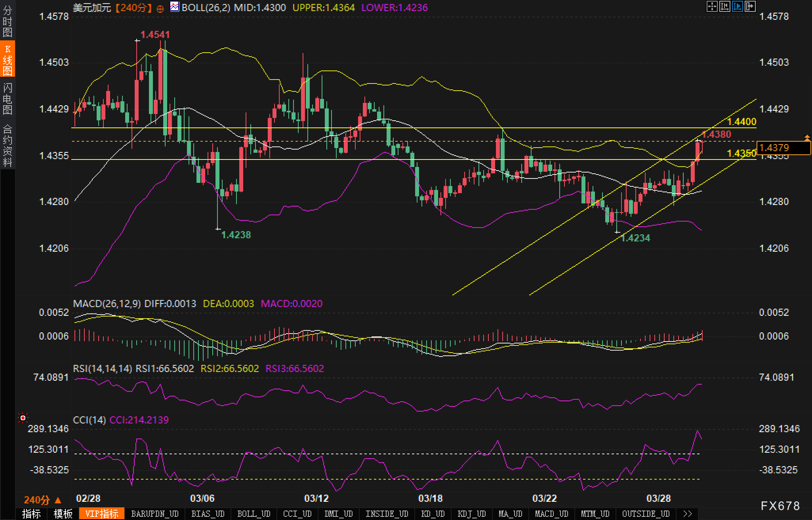
Task: Expand more indicators with the >> arrow
Action: tap(688, 514)
